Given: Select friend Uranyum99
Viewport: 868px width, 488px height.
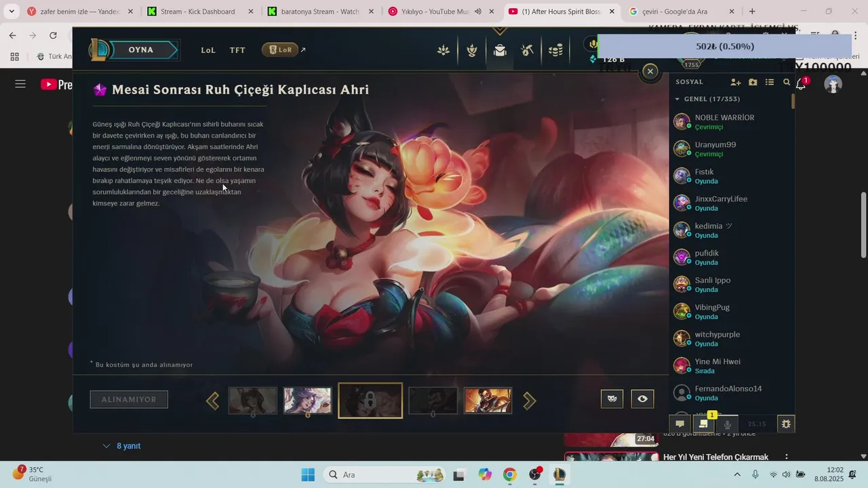Looking at the screenshot, I should 731,149.
